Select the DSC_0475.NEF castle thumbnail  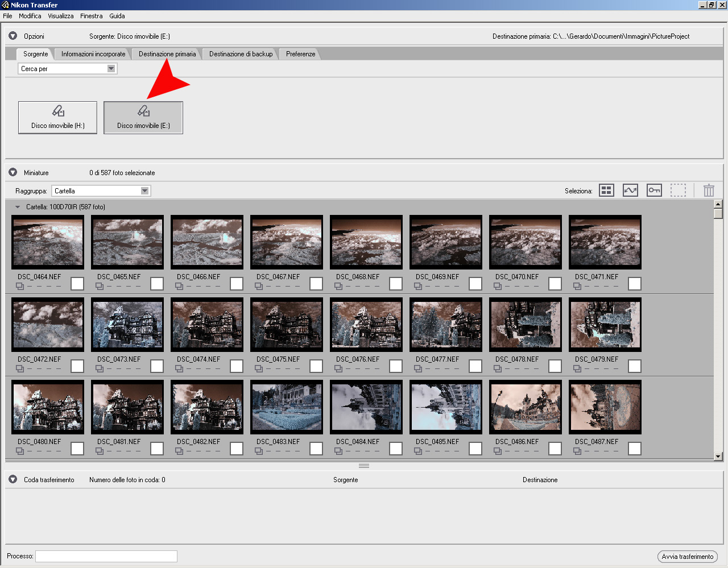pyautogui.click(x=287, y=325)
